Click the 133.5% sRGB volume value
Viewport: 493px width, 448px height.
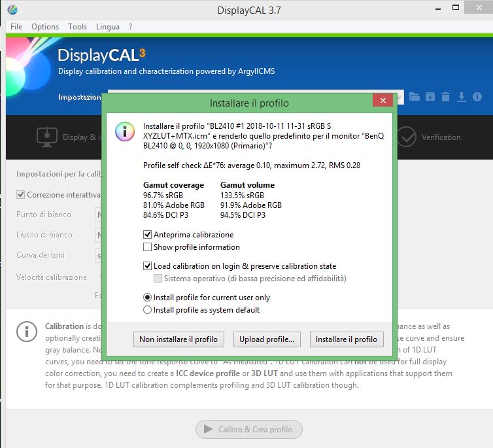coord(242,196)
